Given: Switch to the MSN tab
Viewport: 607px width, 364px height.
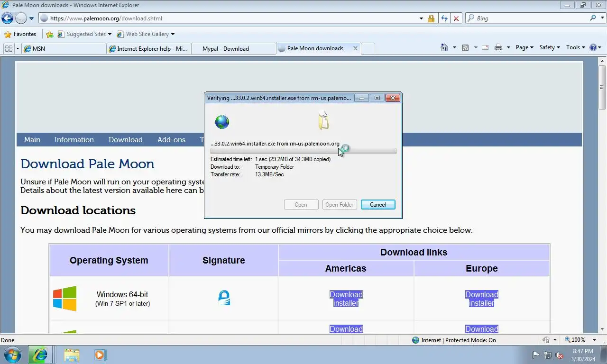Looking at the screenshot, I should (x=64, y=48).
